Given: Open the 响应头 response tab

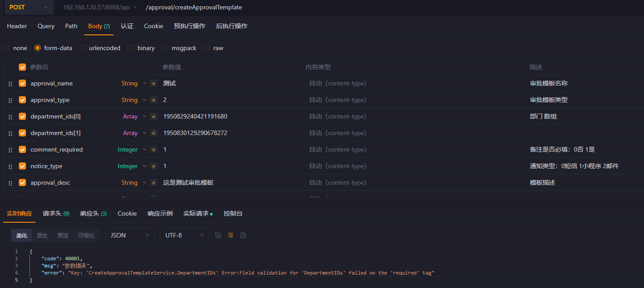Looking at the screenshot, I should (94, 214).
